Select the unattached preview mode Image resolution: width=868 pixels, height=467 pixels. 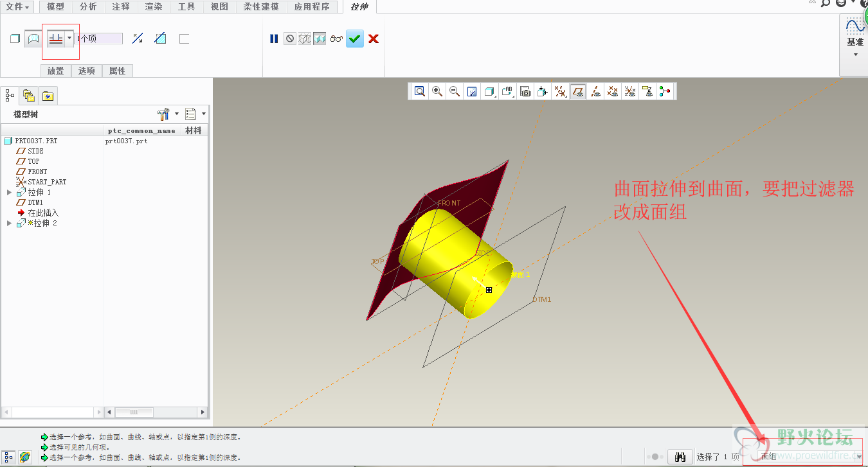pyautogui.click(x=305, y=39)
